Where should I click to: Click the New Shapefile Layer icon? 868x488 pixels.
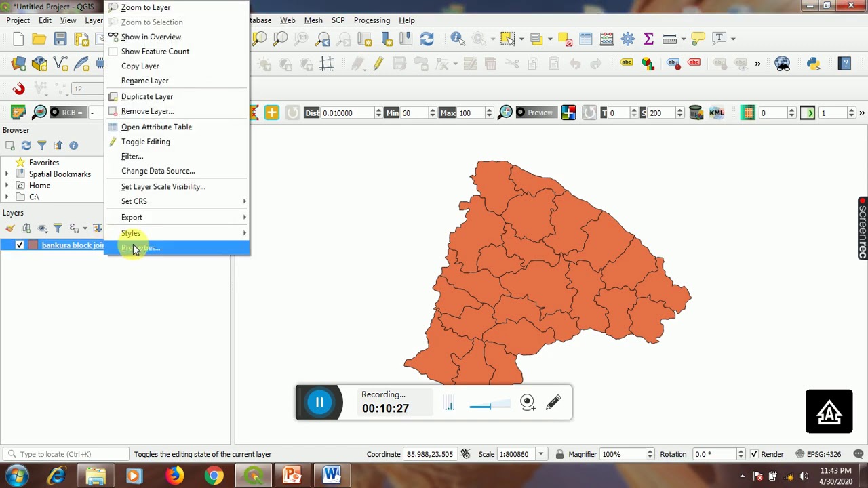(60, 64)
